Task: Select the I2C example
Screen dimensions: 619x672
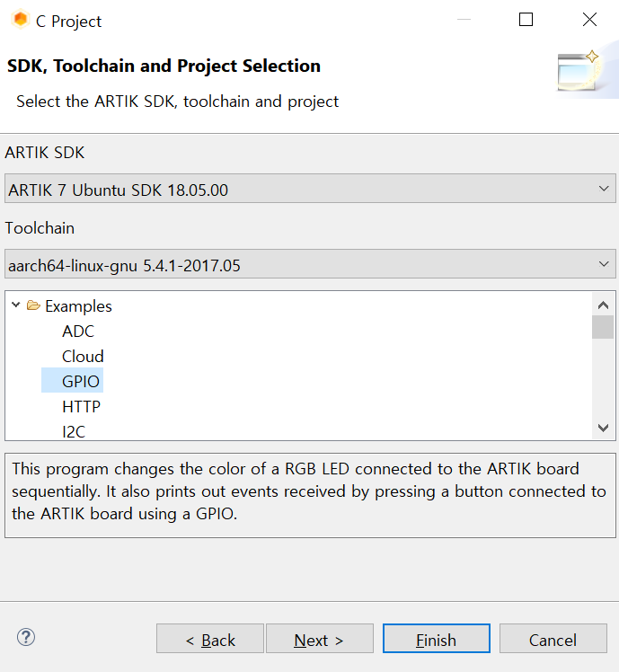Action: click(x=74, y=431)
